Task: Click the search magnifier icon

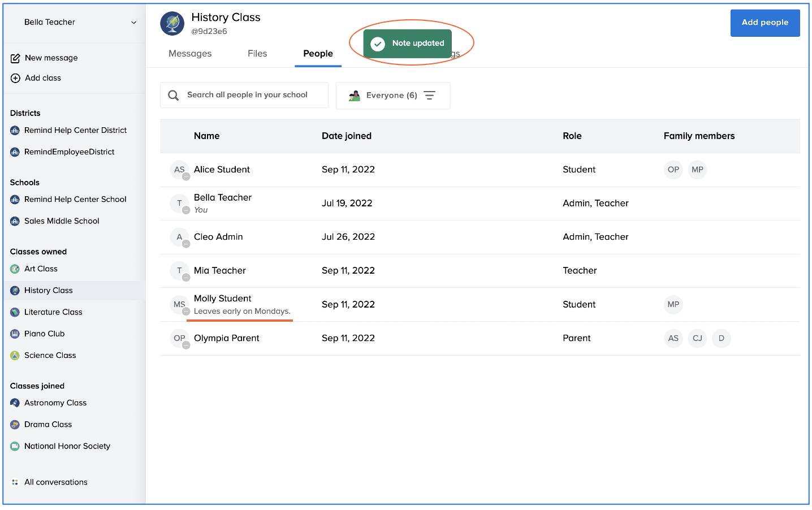Action: click(x=174, y=96)
